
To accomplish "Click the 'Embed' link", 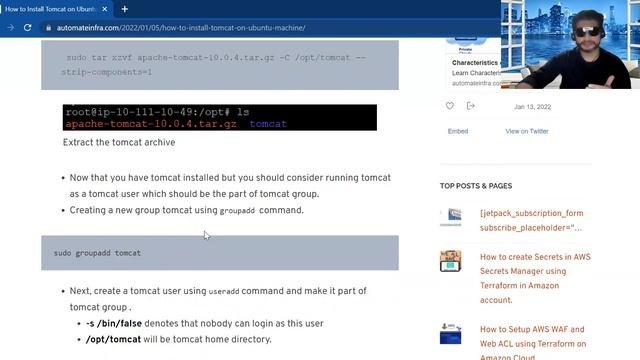I will [458, 131].
